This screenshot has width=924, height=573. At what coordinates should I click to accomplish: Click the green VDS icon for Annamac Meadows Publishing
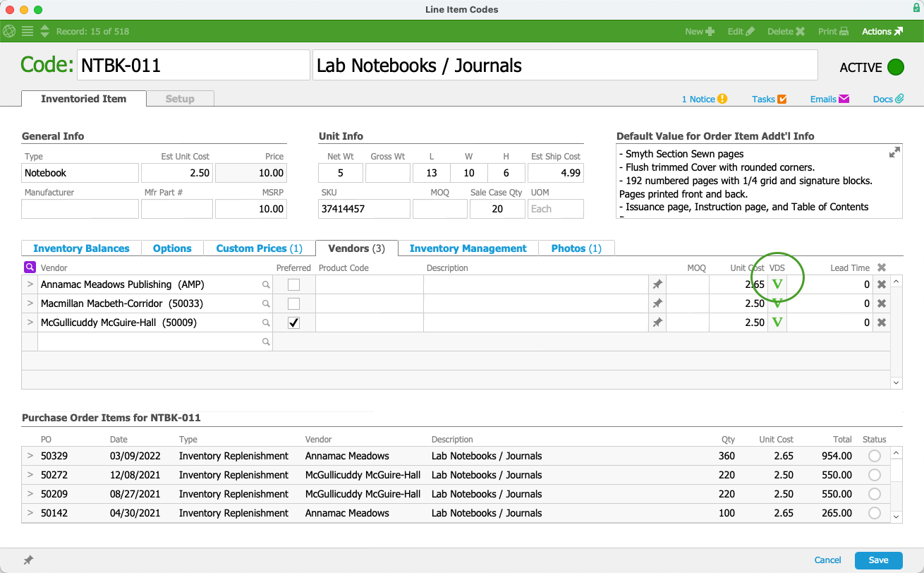coord(777,284)
